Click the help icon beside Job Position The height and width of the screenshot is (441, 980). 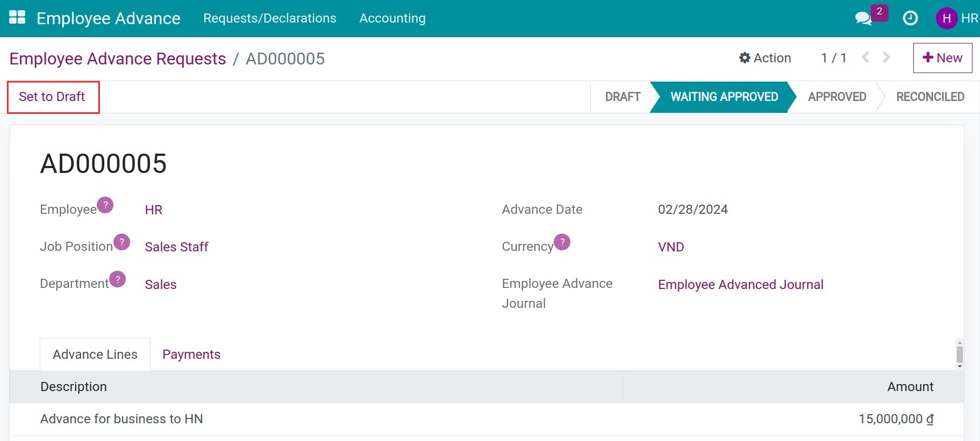click(122, 242)
